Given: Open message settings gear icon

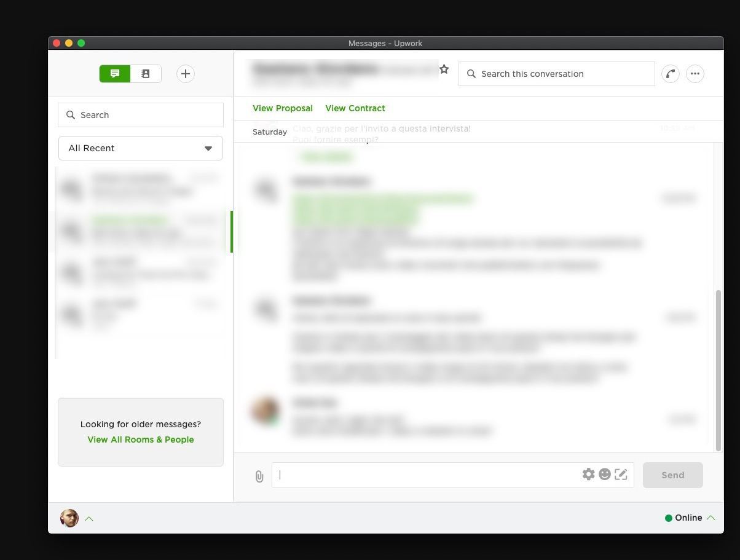Looking at the screenshot, I should click(588, 474).
